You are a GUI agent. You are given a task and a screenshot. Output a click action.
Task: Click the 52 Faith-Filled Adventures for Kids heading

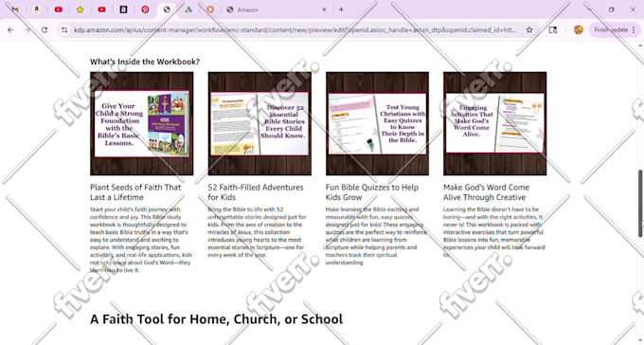(256, 192)
